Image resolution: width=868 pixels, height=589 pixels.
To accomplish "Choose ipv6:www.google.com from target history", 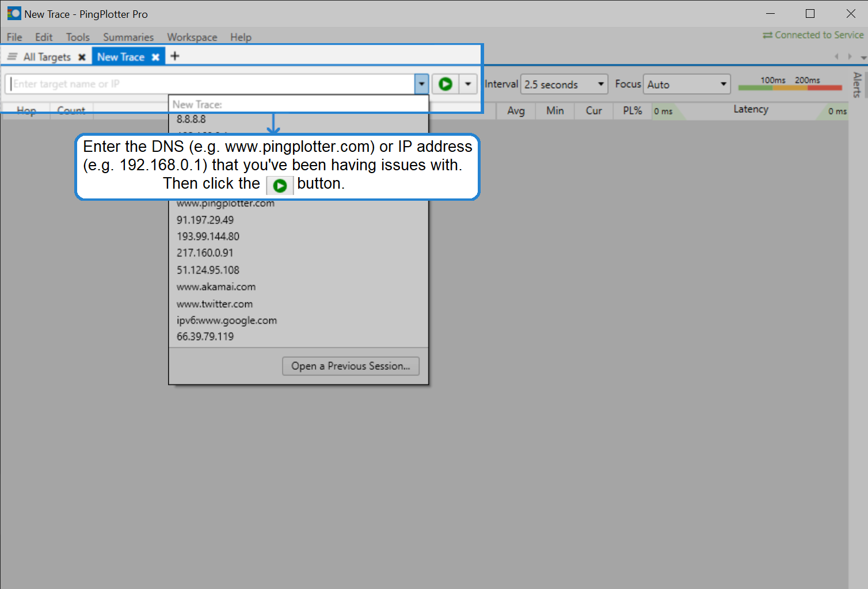I will (x=227, y=320).
